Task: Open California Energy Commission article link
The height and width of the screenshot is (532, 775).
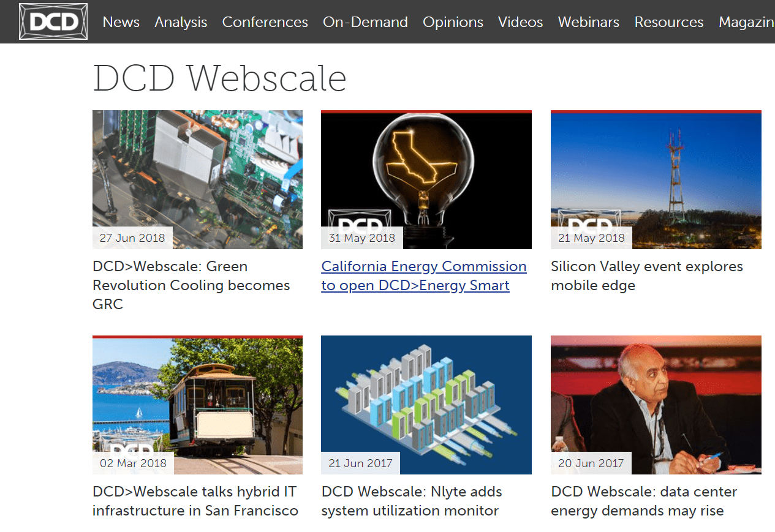Action: 424,276
